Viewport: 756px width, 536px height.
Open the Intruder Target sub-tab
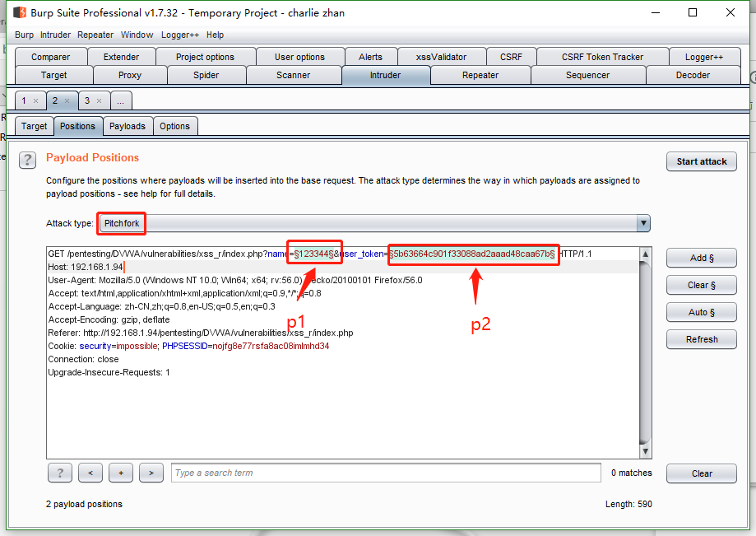35,126
